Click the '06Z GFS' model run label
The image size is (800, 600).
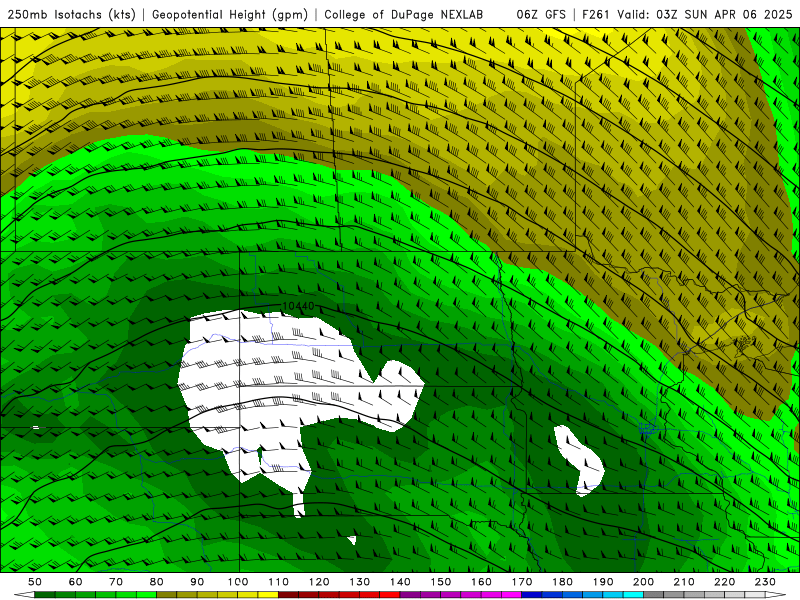click(x=541, y=14)
